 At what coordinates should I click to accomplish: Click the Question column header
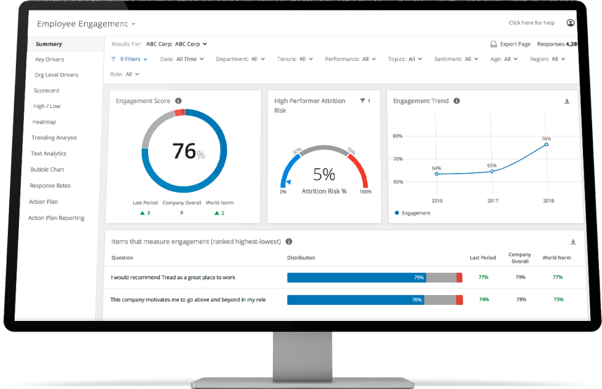pyautogui.click(x=122, y=258)
